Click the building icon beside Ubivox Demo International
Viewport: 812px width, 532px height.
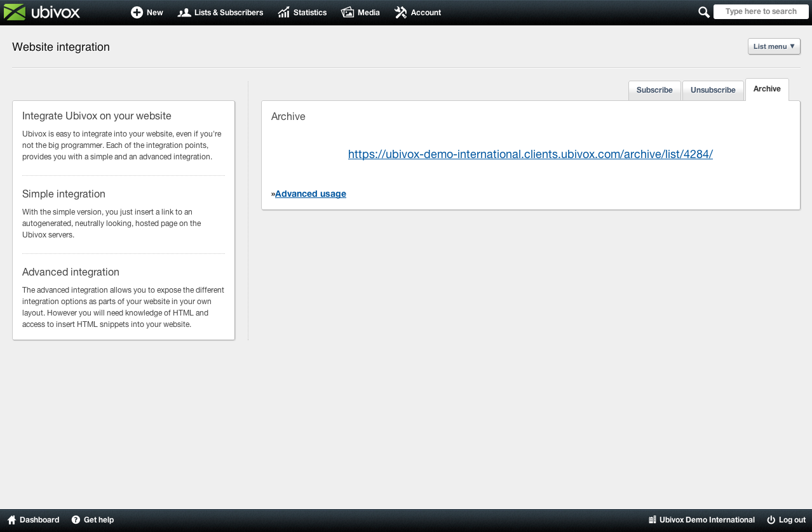pos(652,520)
